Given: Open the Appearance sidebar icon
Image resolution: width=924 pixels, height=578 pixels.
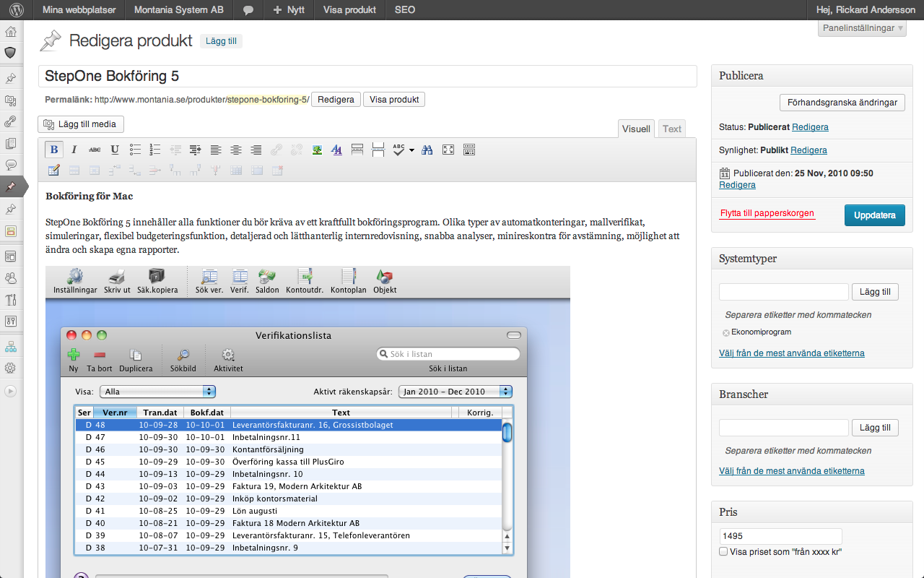Looking at the screenshot, I should tap(11, 256).
